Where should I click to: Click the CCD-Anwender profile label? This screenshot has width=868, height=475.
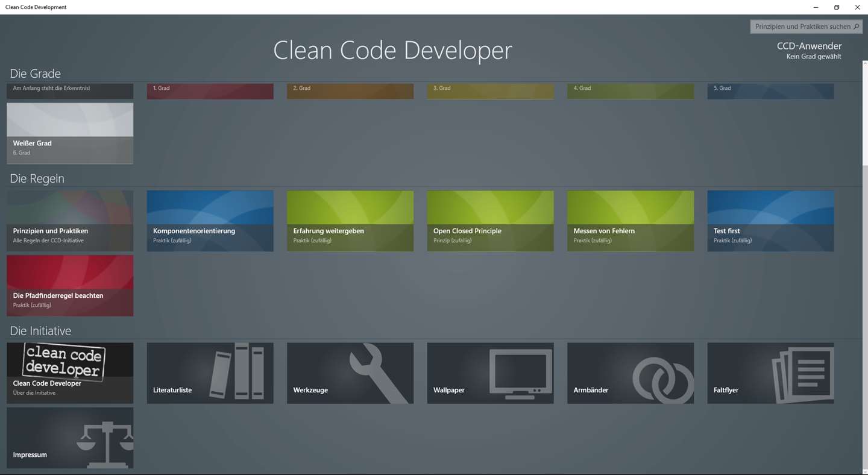pyautogui.click(x=809, y=46)
